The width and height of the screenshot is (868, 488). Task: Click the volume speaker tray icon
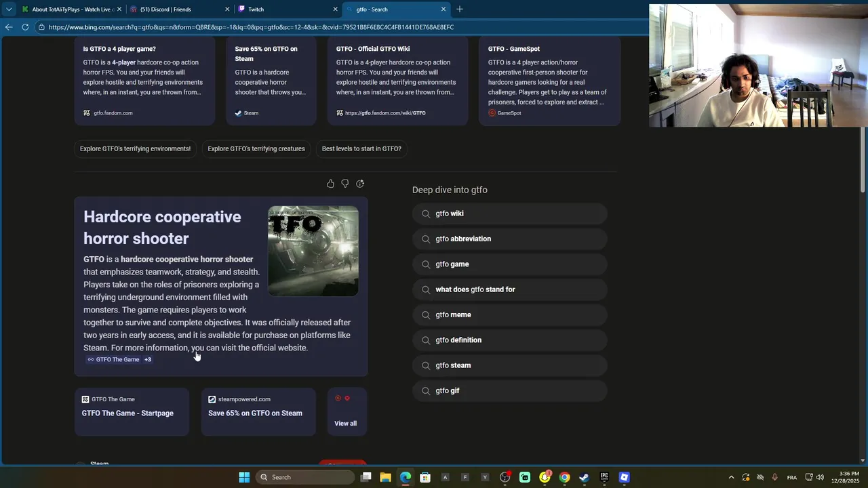(820, 477)
